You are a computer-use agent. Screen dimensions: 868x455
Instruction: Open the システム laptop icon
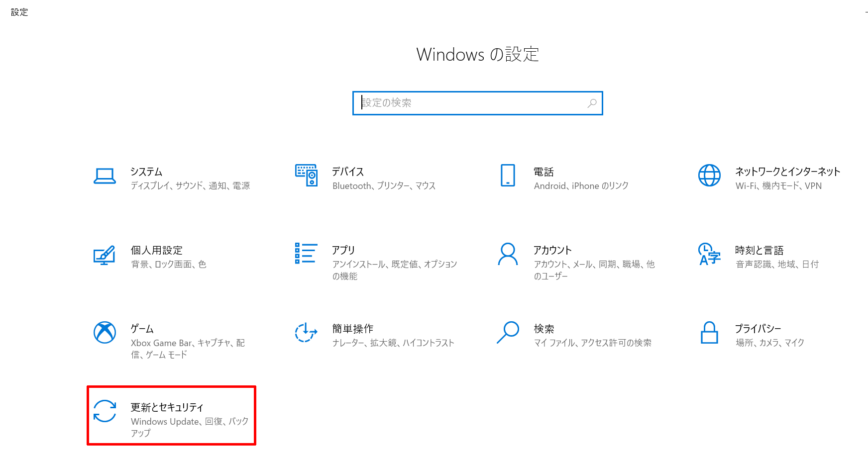[x=105, y=176]
